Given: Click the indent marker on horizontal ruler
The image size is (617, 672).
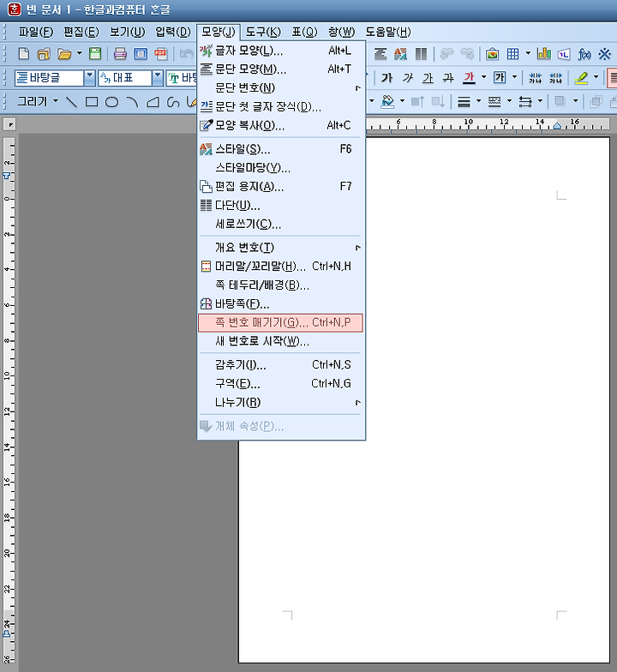Looking at the screenshot, I should (x=557, y=125).
